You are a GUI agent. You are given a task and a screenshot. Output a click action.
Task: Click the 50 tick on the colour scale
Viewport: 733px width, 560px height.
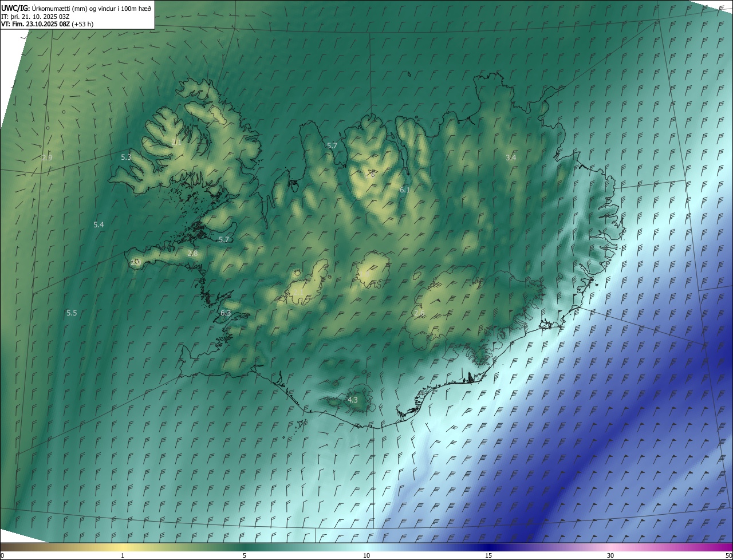coord(728,555)
